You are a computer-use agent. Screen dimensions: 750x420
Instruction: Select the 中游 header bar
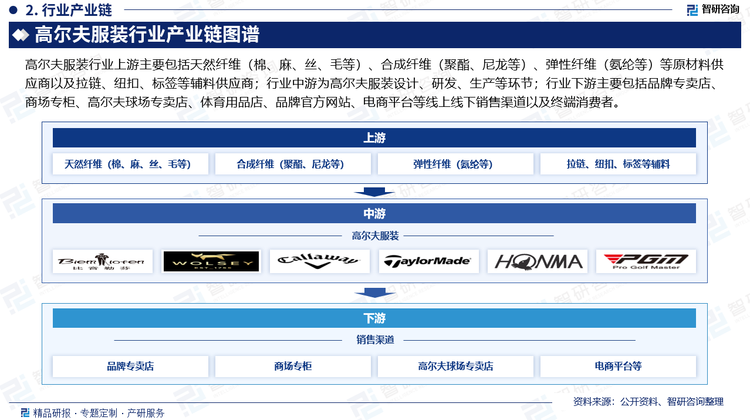[x=374, y=213]
